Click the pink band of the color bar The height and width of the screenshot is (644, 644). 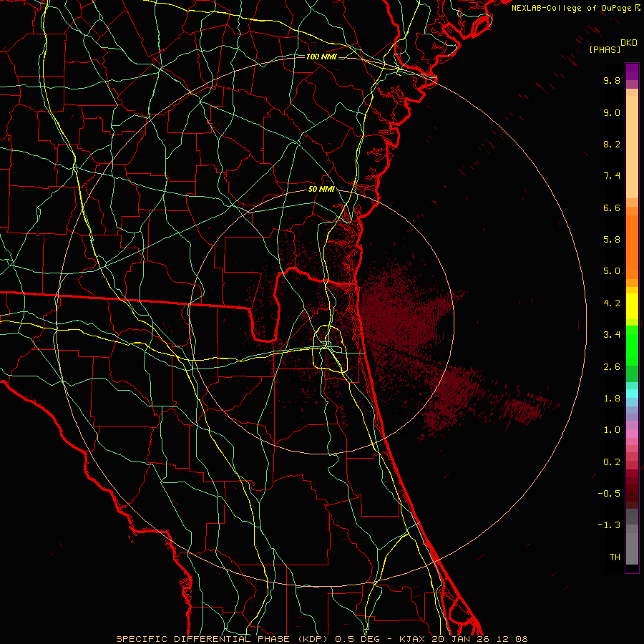tap(632, 434)
